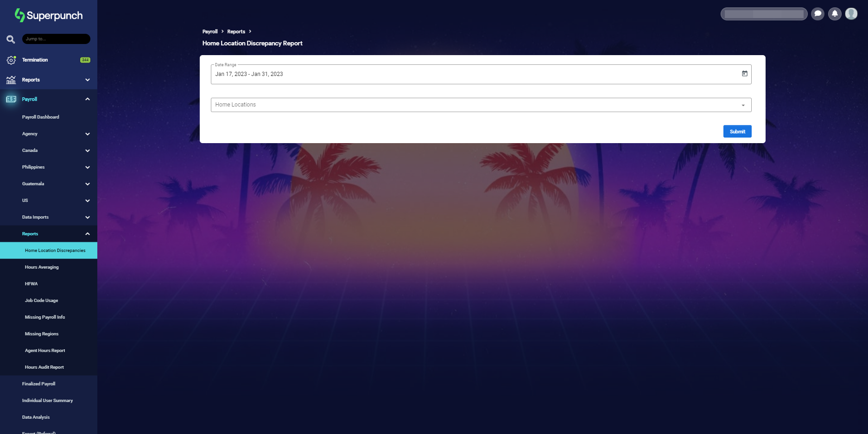Navigate to Payroll via breadcrumb

click(210, 31)
